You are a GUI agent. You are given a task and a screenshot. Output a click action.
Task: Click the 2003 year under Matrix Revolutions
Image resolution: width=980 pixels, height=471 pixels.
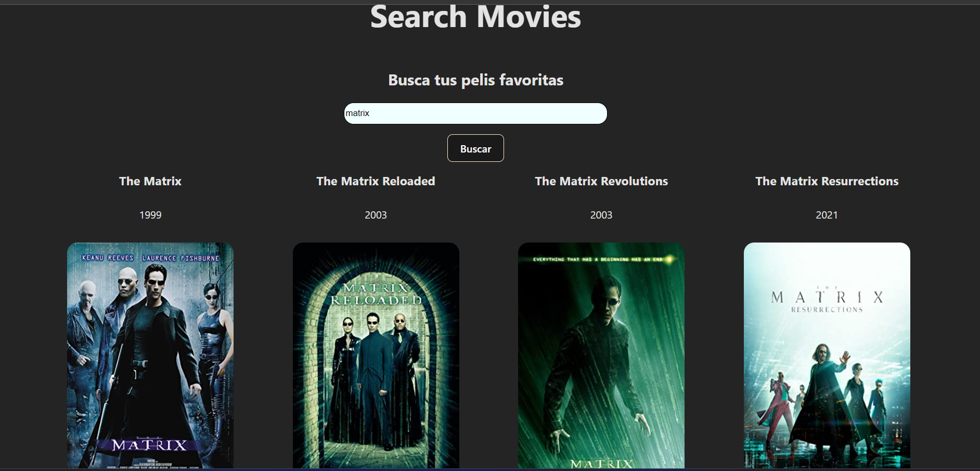pyautogui.click(x=601, y=215)
